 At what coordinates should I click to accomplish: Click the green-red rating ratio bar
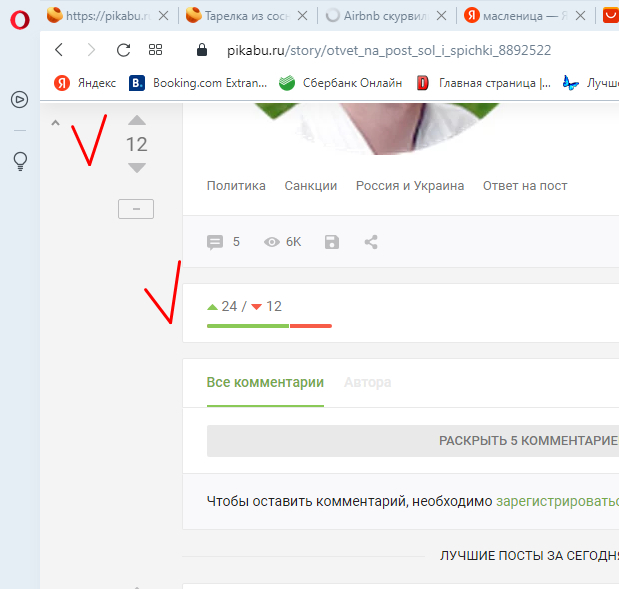[269, 326]
